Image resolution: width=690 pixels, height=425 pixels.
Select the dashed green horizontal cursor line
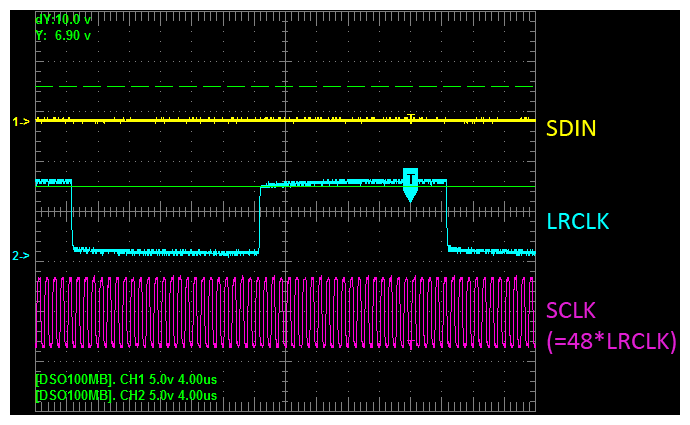(285, 87)
